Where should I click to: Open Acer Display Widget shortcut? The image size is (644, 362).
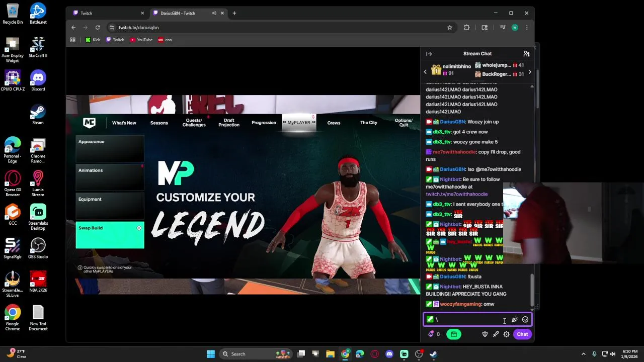click(13, 50)
